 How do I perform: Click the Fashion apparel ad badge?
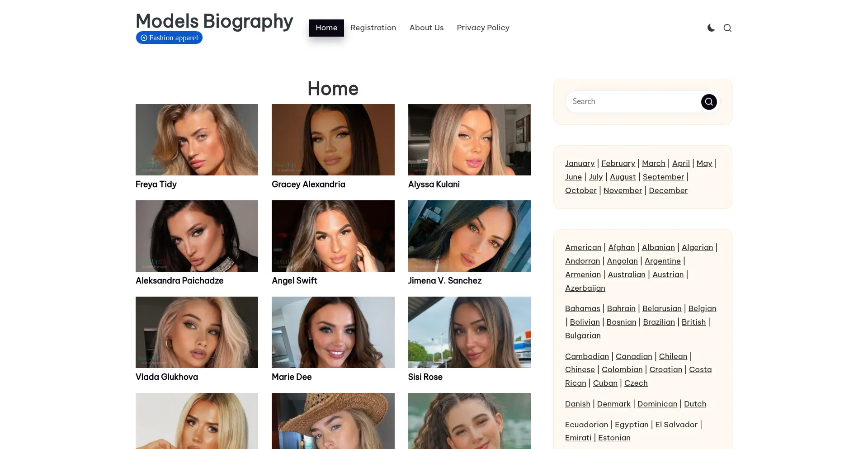click(169, 38)
